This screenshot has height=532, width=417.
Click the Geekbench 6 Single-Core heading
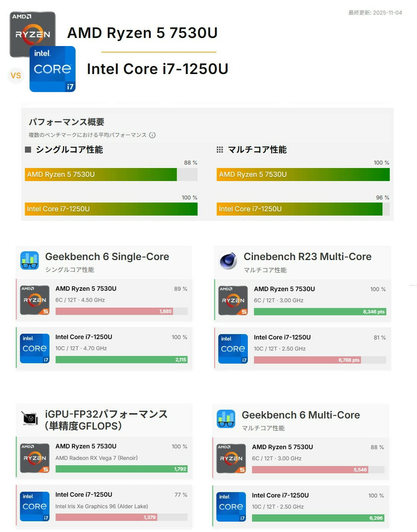(107, 257)
